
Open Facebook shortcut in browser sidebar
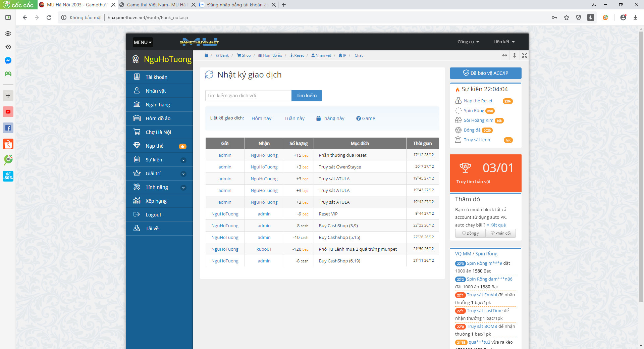point(8,128)
